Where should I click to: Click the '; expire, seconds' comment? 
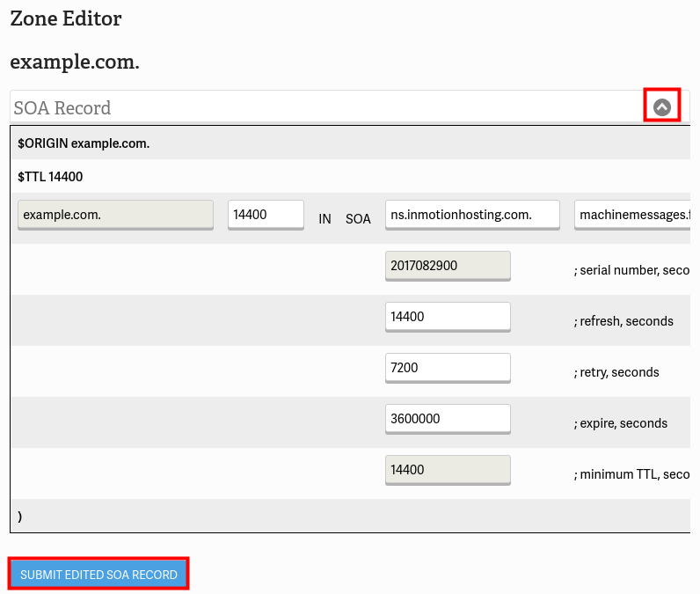tap(623, 423)
